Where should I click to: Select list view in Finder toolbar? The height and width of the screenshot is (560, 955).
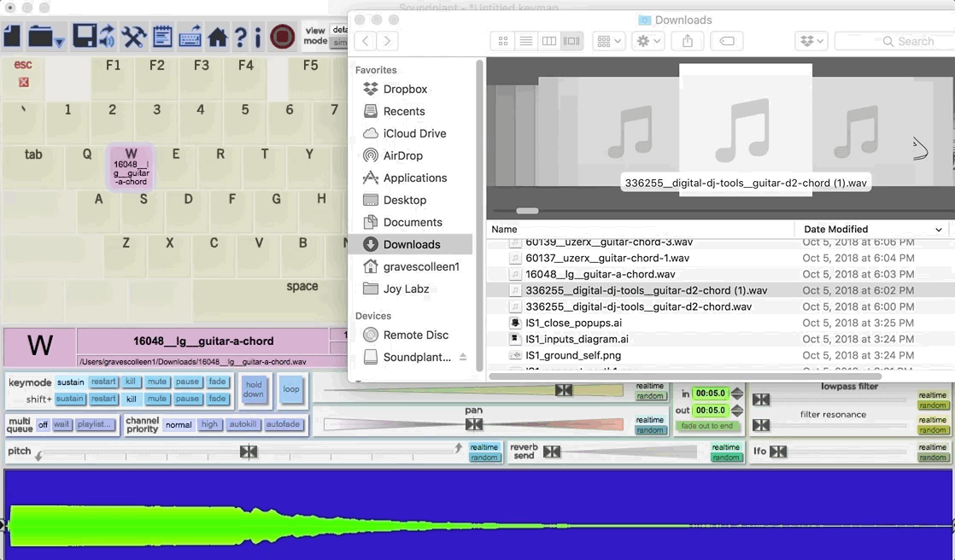(x=526, y=41)
